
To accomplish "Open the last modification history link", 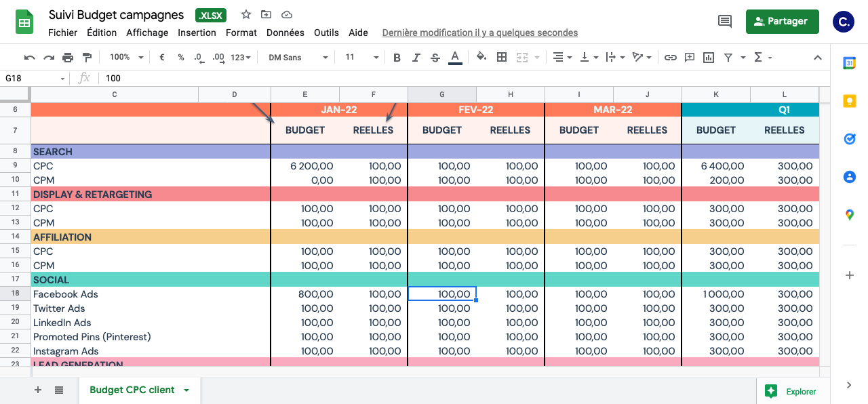I will click(479, 33).
